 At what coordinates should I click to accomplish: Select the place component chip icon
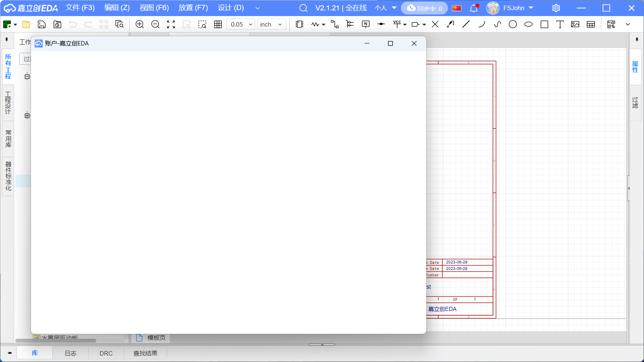(299, 25)
